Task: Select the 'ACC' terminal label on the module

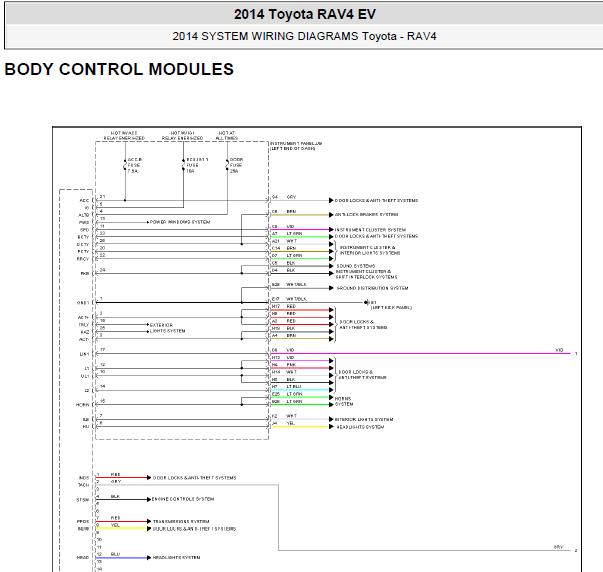Action: click(84, 200)
